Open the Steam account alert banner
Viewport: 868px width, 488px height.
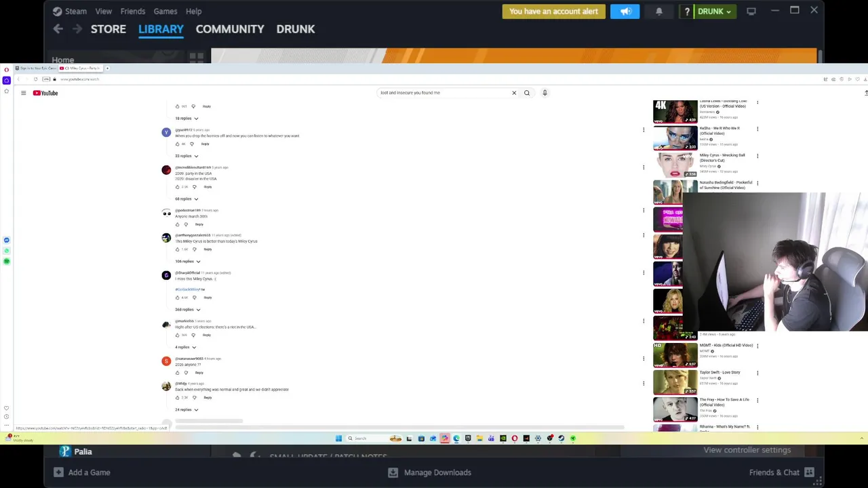tap(553, 12)
